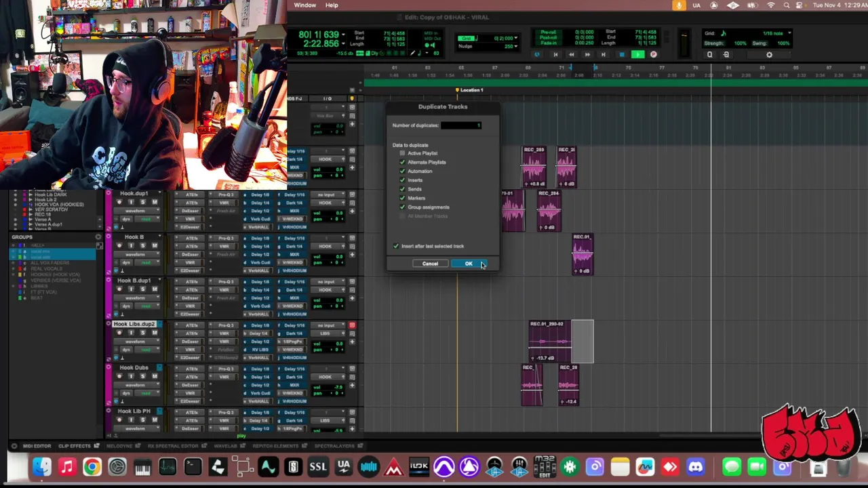Click the Wi-Fi menu bar icon
Screen dimensions: 868x488
click(x=770, y=5)
